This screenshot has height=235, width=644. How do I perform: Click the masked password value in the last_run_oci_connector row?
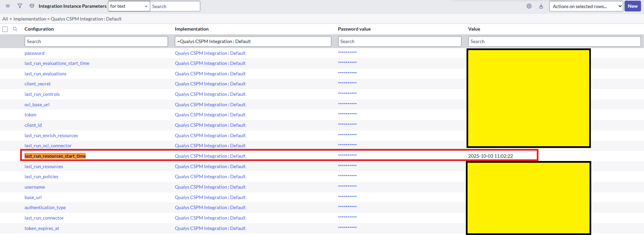(x=347, y=145)
